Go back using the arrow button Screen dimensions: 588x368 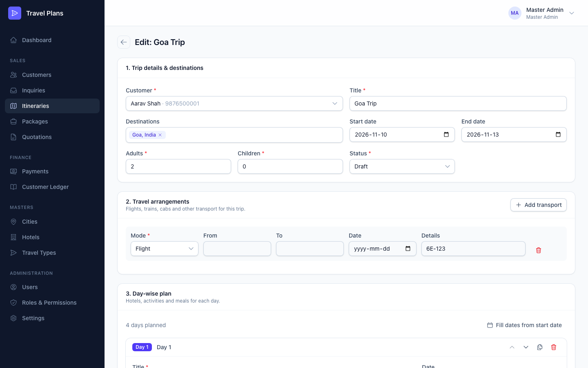124,42
